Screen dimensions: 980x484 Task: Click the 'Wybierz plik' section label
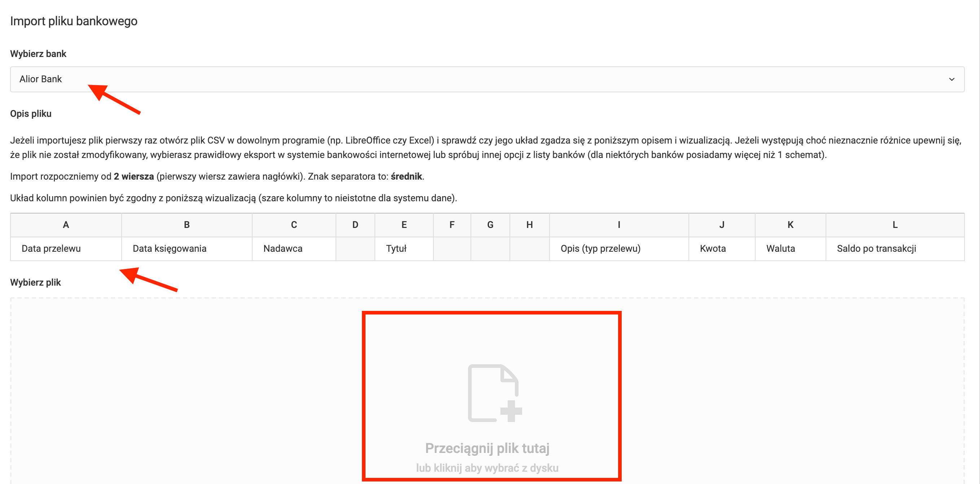point(35,282)
